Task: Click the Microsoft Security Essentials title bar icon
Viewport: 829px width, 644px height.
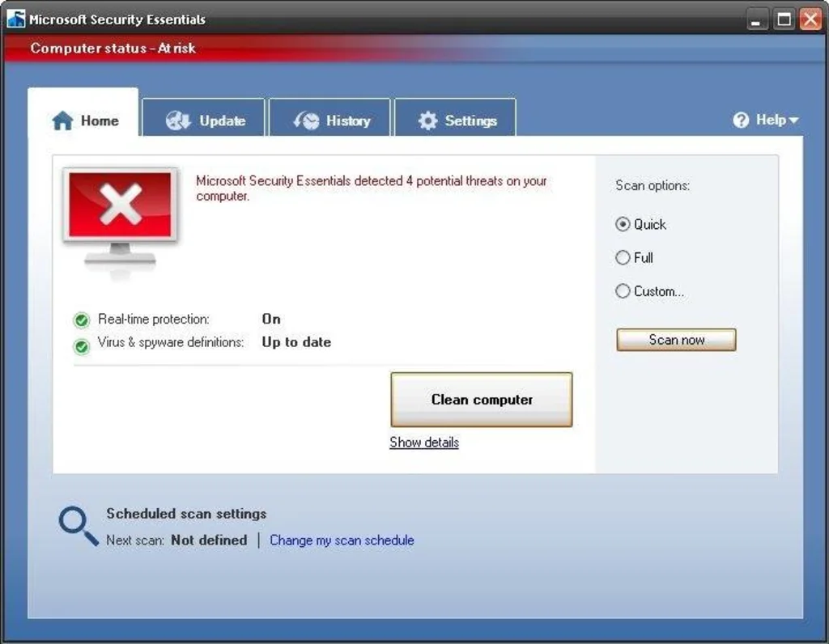Action: pyautogui.click(x=16, y=19)
